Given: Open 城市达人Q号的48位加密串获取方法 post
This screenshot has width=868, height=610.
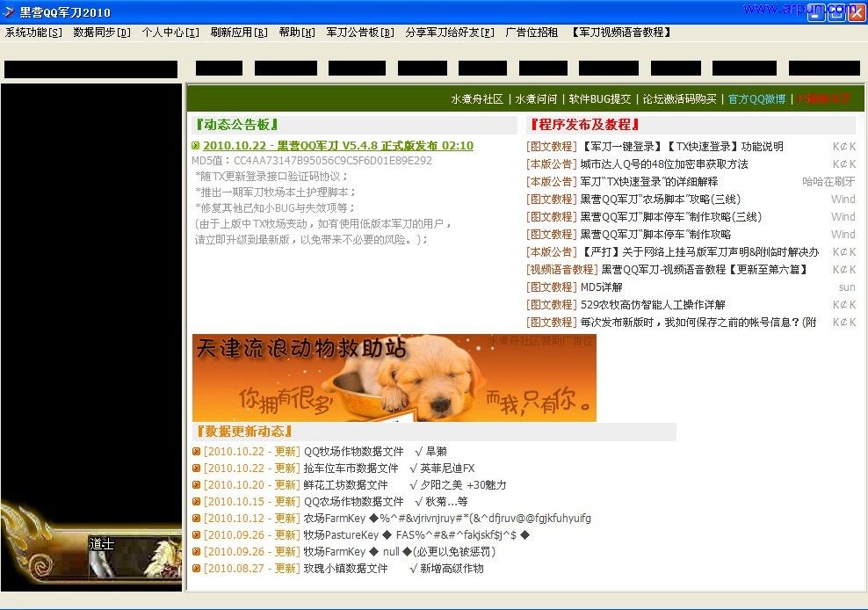Looking at the screenshot, I should click(663, 164).
